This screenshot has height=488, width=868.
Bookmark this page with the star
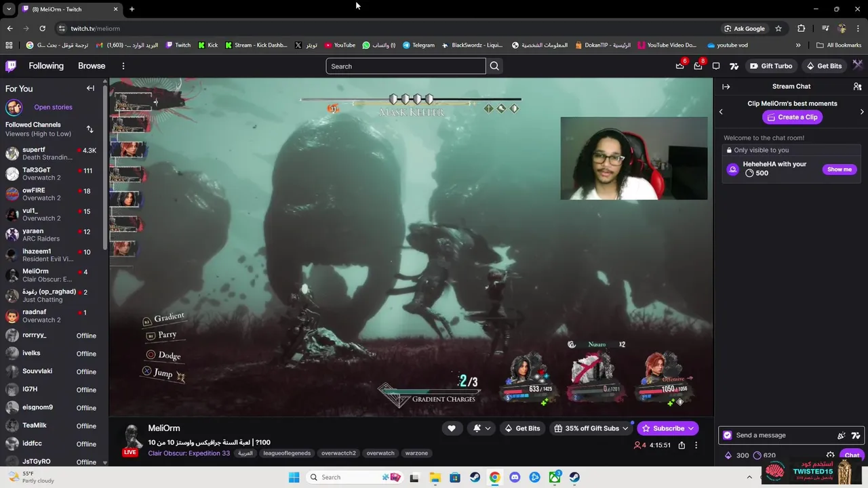pyautogui.click(x=778, y=28)
